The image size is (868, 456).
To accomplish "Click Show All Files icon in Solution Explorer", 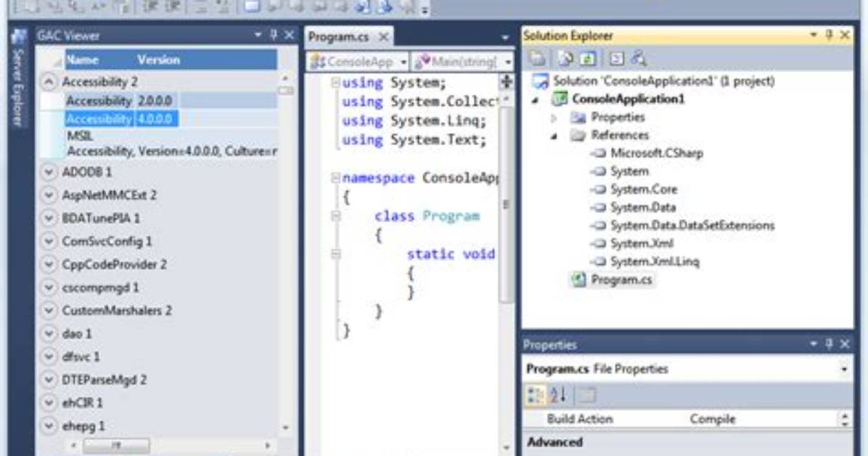I will point(565,58).
